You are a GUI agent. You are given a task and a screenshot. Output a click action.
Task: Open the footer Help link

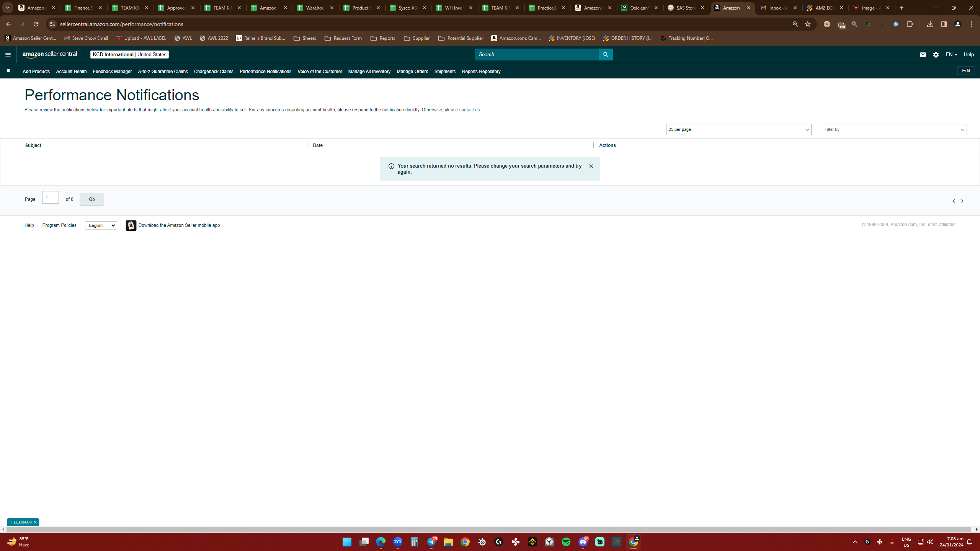(29, 225)
